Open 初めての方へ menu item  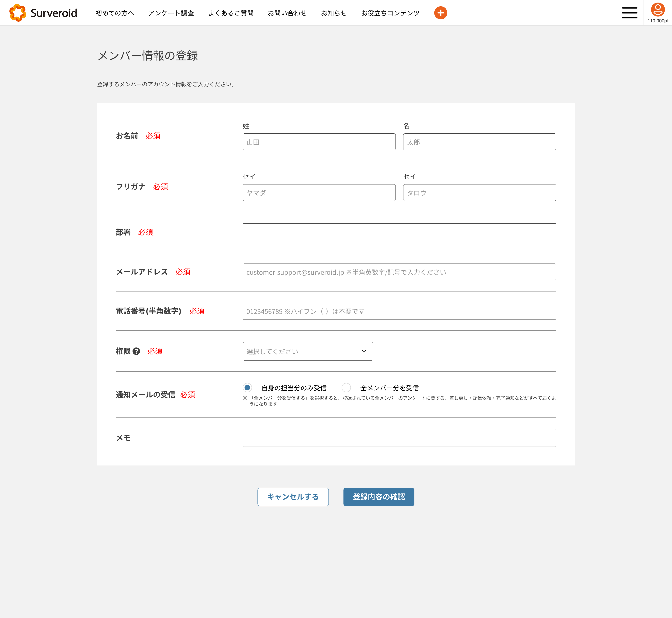(115, 13)
